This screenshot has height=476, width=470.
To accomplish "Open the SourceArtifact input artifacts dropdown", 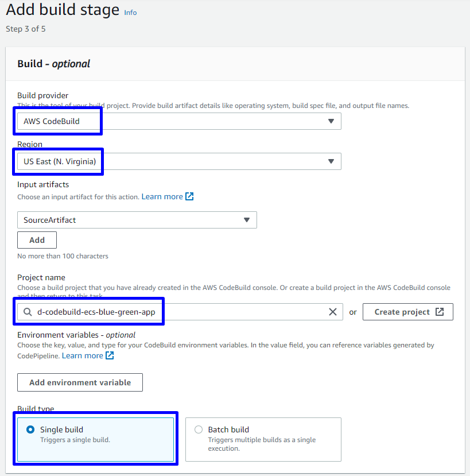I will 137,220.
